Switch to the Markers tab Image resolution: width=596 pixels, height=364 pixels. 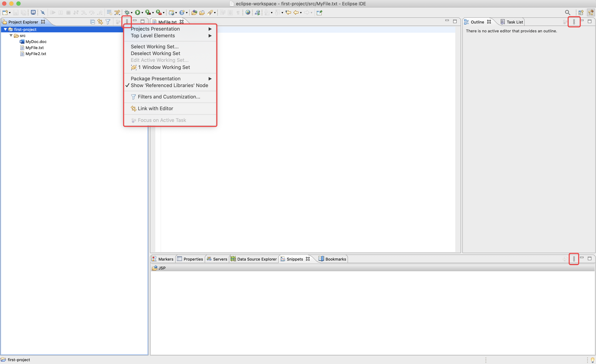[x=163, y=259]
